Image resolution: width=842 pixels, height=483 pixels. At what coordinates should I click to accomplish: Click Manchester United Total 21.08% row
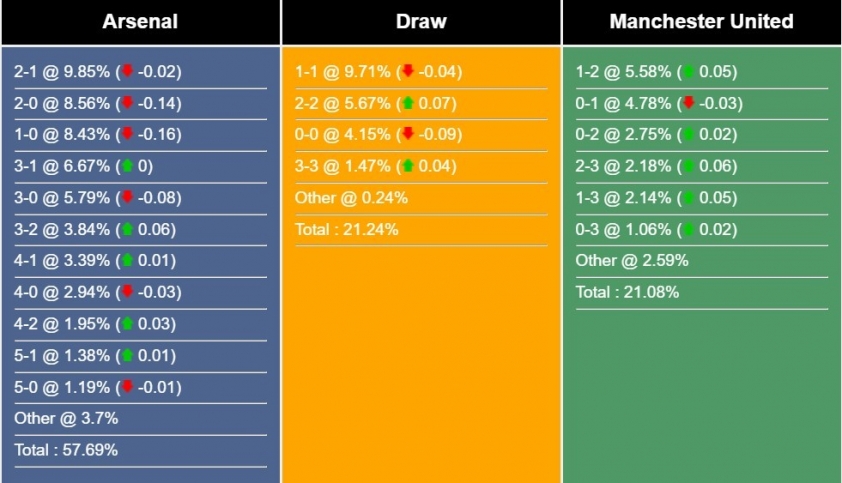702,292
